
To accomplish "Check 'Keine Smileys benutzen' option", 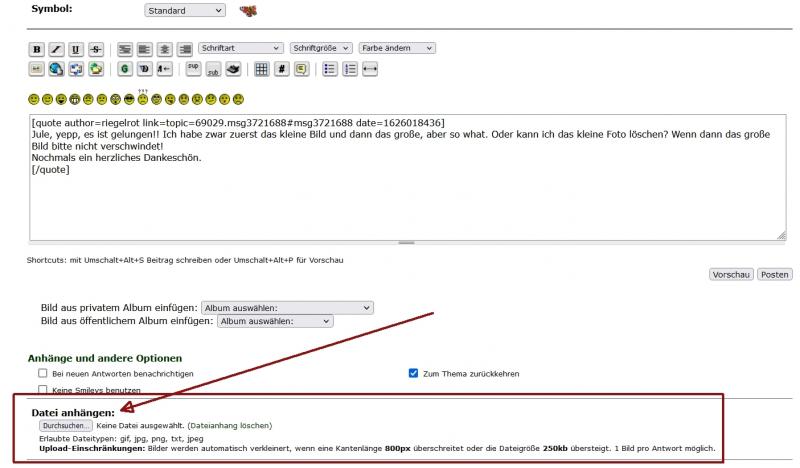I will [x=43, y=390].
